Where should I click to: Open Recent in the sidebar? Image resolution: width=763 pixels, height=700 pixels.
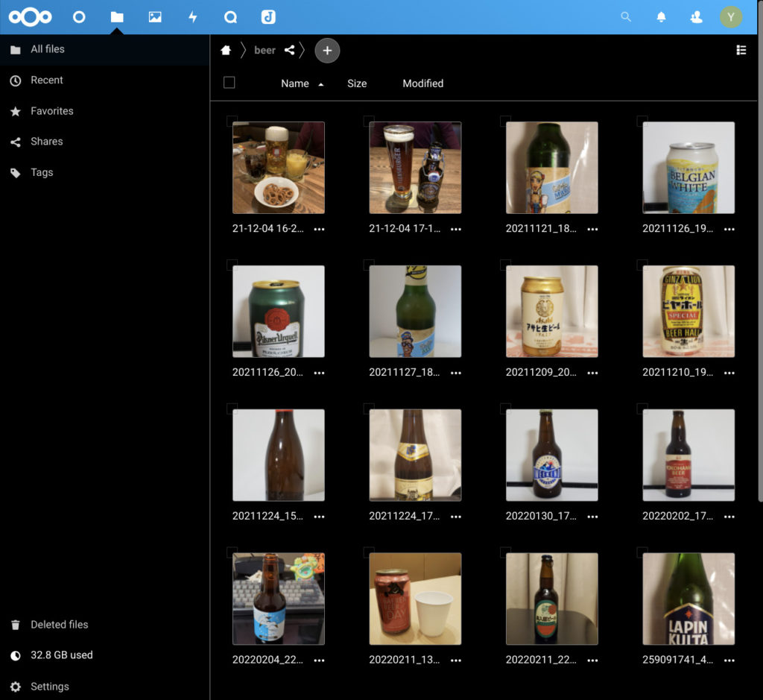pos(104,81)
